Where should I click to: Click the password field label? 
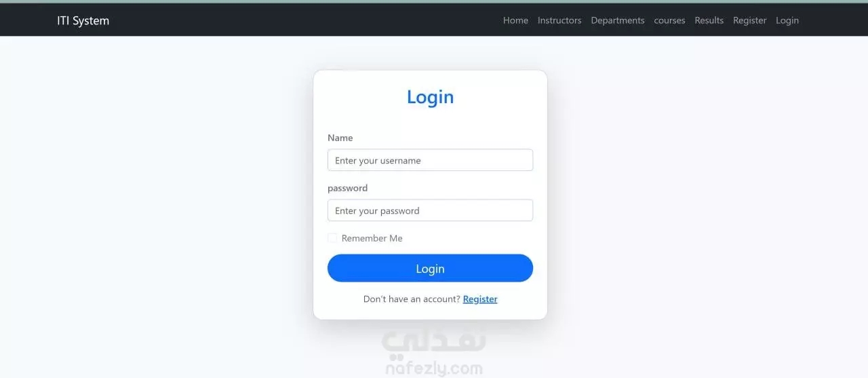(x=347, y=188)
